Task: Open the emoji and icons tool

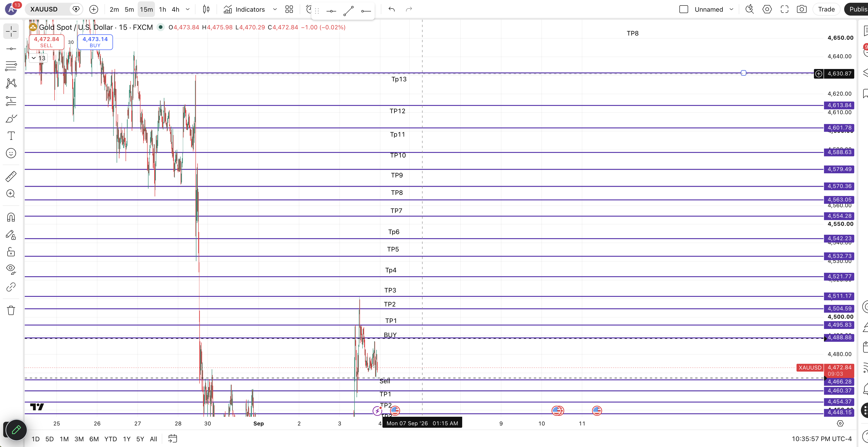Action: (x=11, y=153)
